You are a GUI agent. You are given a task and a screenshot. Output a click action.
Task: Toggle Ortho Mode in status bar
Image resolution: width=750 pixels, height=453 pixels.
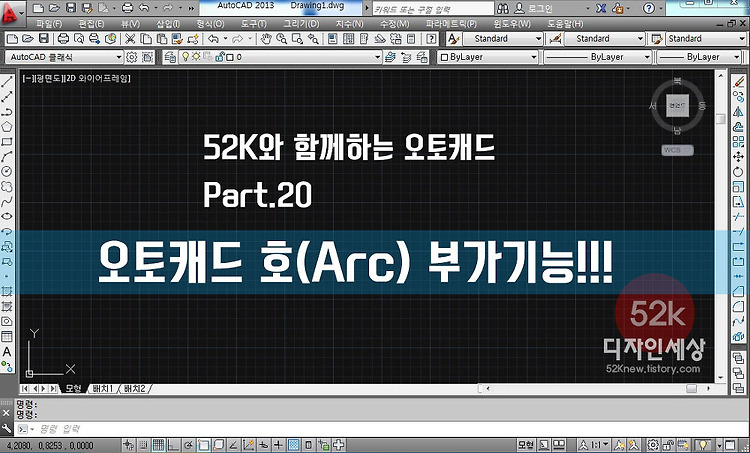click(173, 445)
